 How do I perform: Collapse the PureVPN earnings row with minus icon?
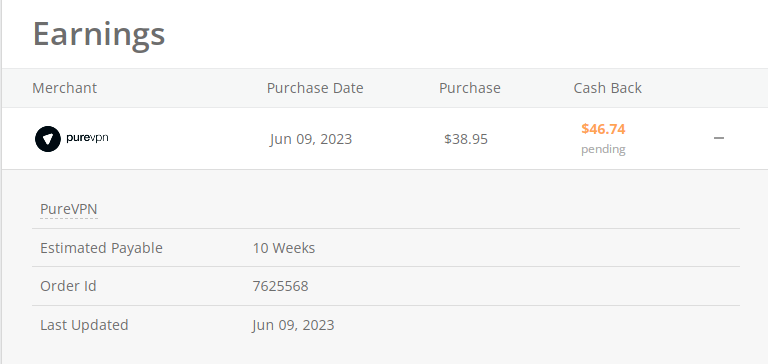coord(719,139)
